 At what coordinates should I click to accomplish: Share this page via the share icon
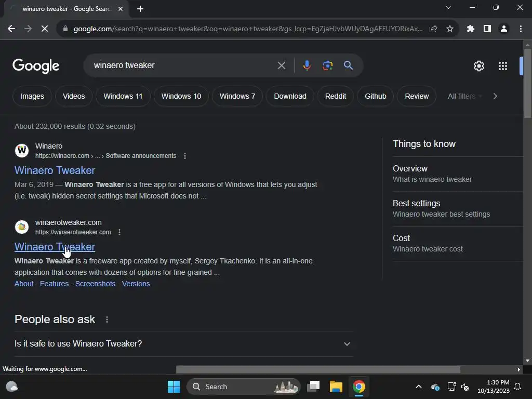pyautogui.click(x=433, y=29)
